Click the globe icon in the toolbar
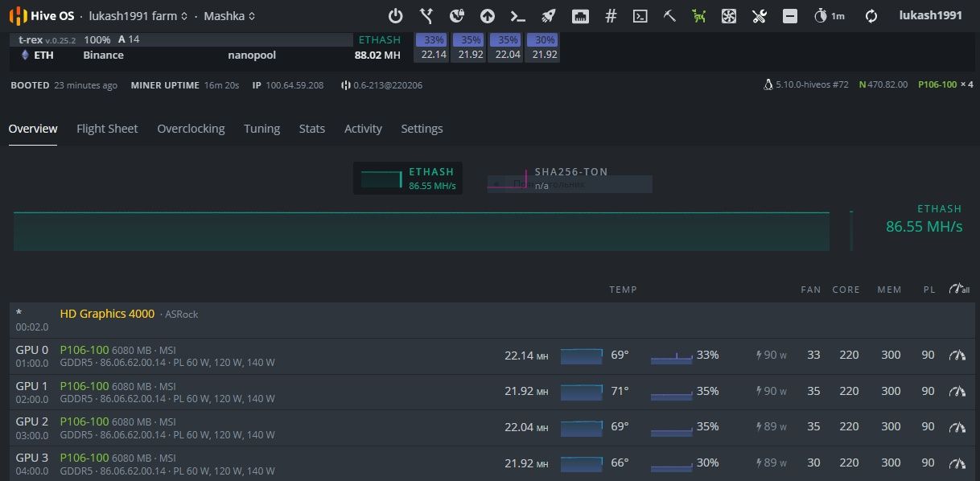Screen dimensions: 980x481 pos(457,16)
